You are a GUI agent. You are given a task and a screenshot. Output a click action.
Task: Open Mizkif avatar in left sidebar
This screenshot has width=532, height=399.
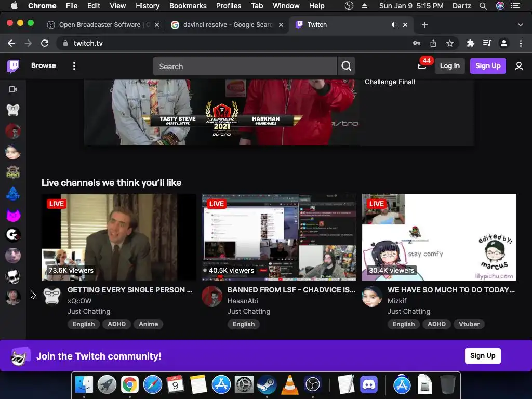tap(13, 152)
